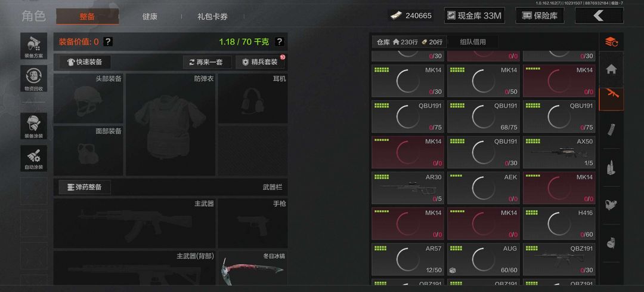Click the back arrow button at top right
Image resolution: width=644 pixels, height=292 pixels.
click(599, 16)
